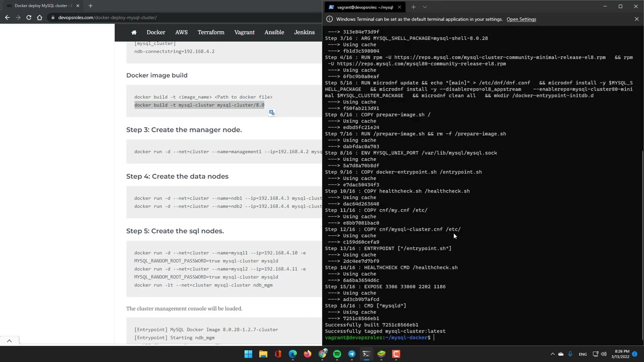
Task: Reload the devopsroles page
Action: pos(29,18)
